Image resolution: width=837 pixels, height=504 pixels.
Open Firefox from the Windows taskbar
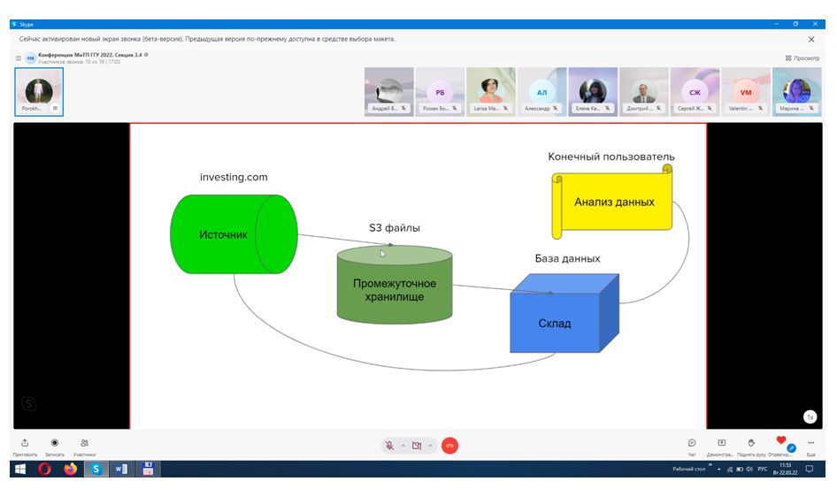70,470
